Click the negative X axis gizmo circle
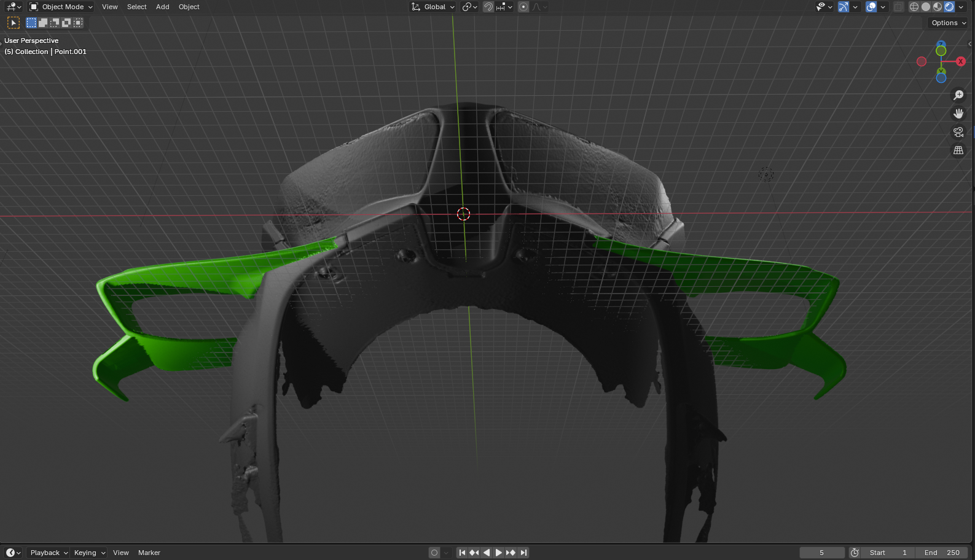Viewport: 975px width, 560px height. coord(922,61)
